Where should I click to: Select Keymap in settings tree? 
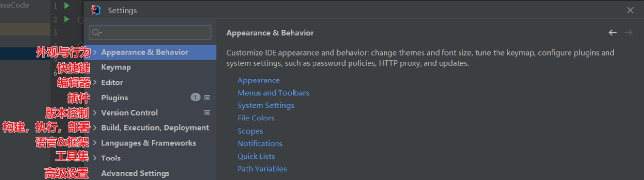click(x=116, y=67)
